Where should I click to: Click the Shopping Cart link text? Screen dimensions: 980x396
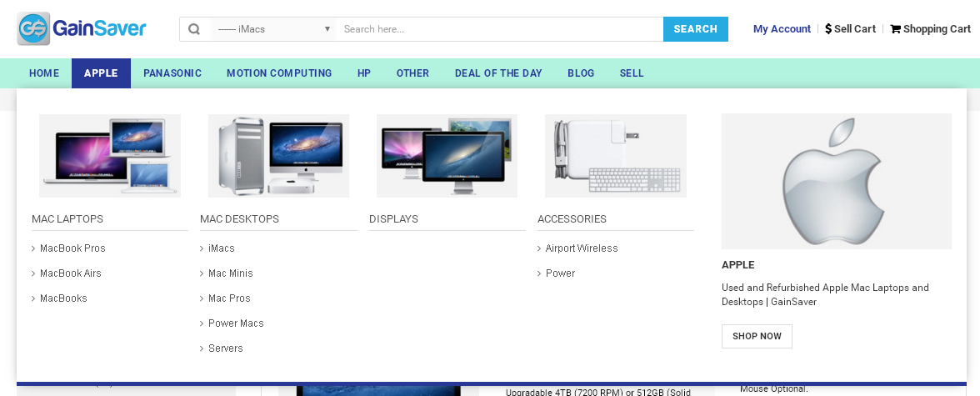(937, 29)
